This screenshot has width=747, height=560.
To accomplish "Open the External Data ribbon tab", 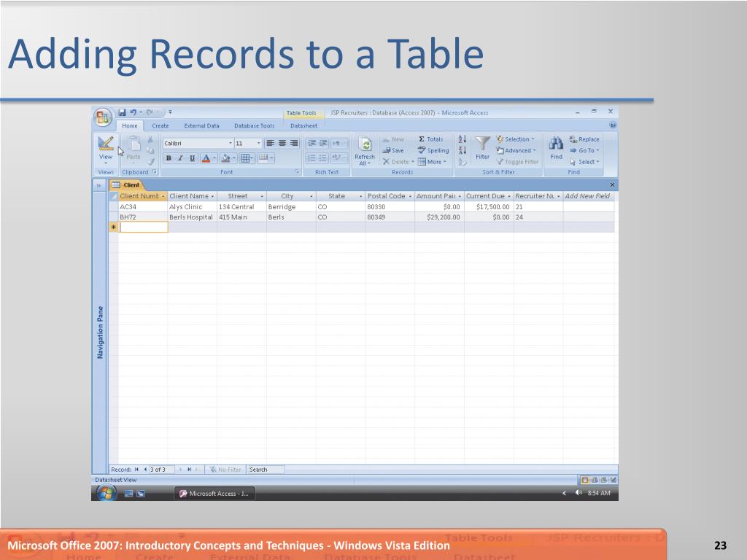I will click(x=201, y=125).
